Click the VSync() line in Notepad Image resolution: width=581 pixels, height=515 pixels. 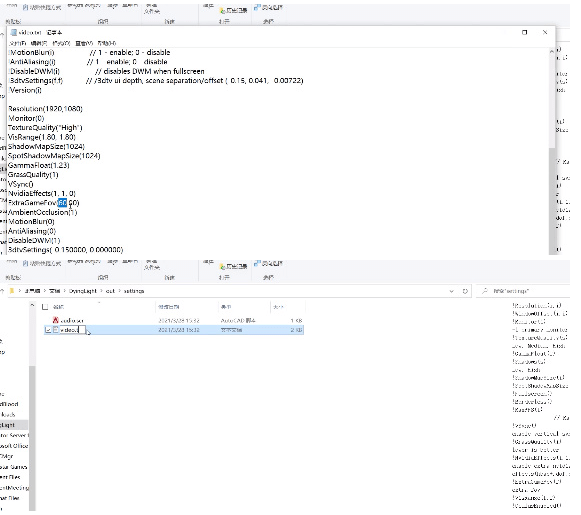(21, 184)
